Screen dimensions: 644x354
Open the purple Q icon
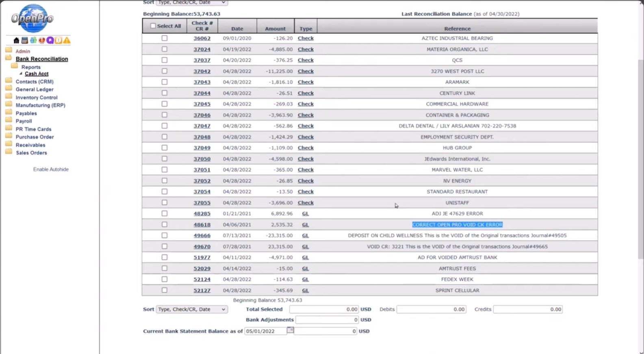[50, 40]
